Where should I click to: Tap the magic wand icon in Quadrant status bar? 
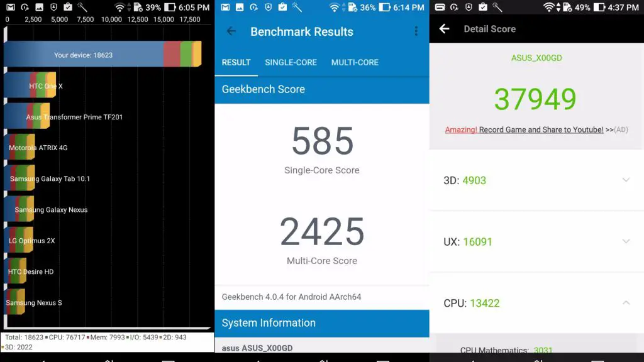pos(82,7)
